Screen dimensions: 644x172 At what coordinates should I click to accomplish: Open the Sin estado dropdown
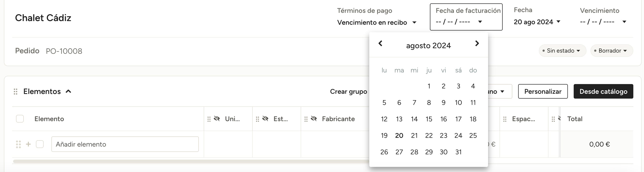point(562,51)
